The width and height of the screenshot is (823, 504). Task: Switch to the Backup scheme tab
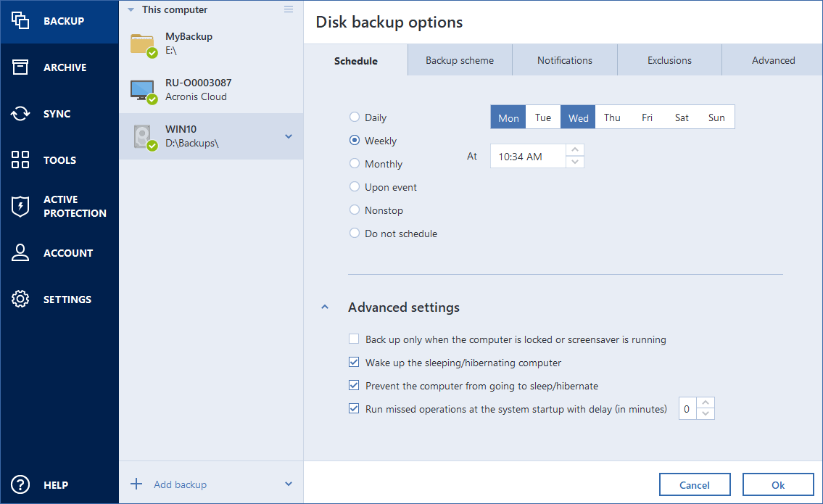460,61
